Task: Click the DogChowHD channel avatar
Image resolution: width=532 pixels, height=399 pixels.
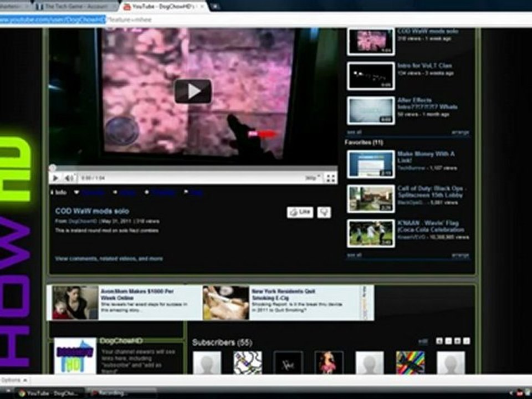Action: 75,356
